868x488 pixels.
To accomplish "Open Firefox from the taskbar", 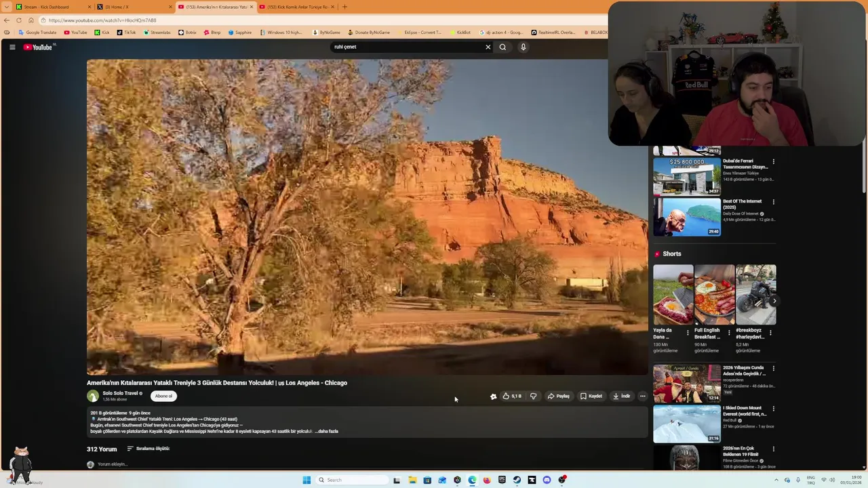I will click(487, 480).
